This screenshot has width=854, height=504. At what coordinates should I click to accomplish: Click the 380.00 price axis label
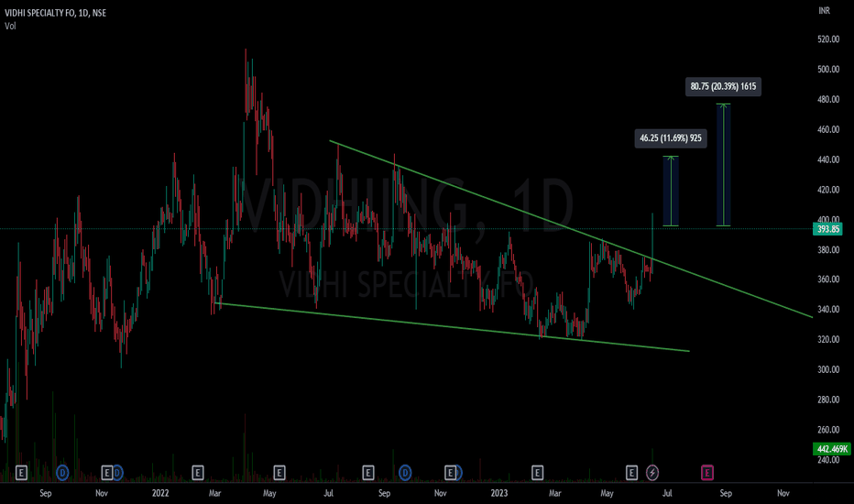828,249
